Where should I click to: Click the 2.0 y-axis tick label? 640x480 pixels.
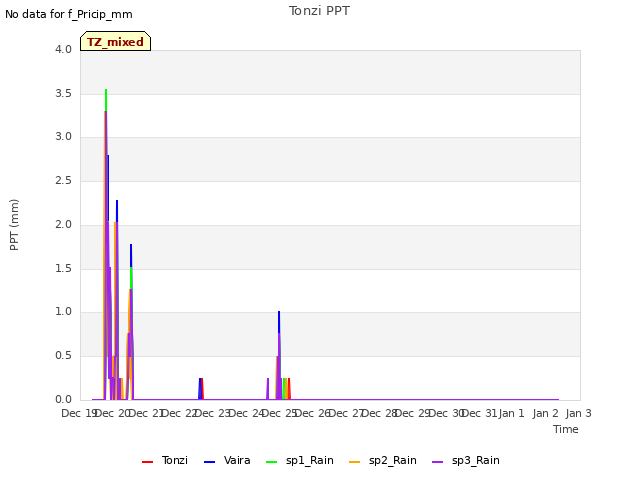63,224
